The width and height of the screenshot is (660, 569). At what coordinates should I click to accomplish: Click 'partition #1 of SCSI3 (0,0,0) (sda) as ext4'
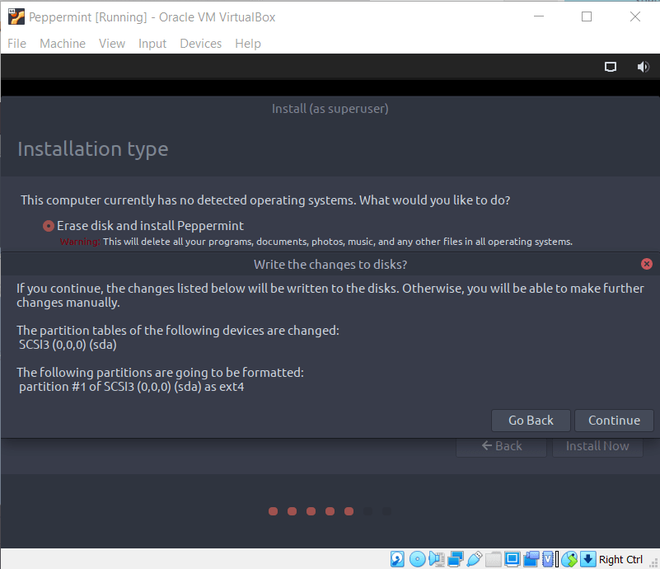coord(131,387)
